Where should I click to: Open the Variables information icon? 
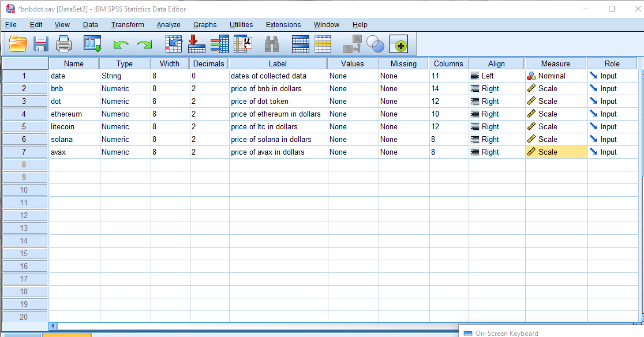coord(220,43)
